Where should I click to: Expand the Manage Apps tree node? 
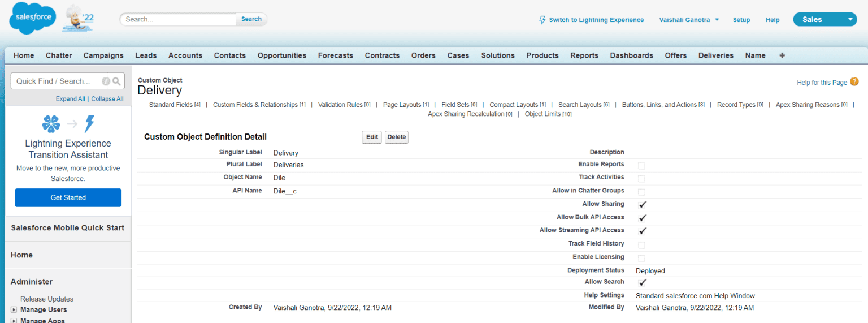coord(14,320)
